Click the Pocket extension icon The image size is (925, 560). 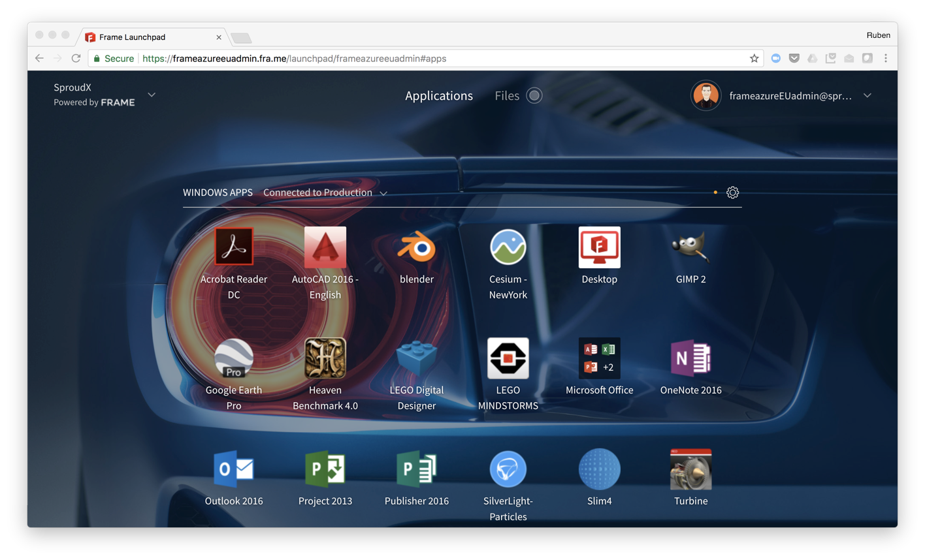794,59
